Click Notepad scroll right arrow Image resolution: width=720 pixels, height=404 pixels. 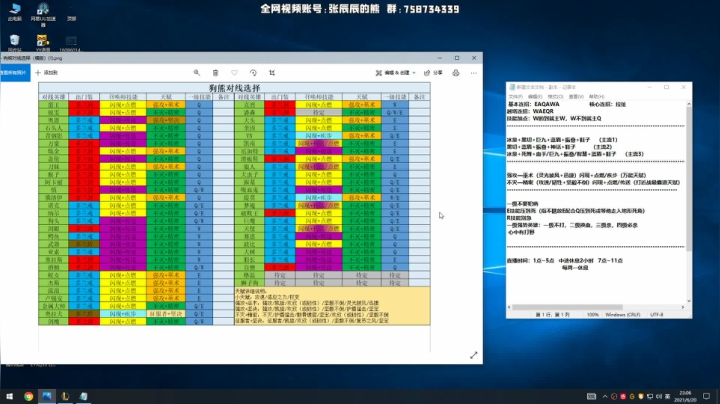click(683, 307)
